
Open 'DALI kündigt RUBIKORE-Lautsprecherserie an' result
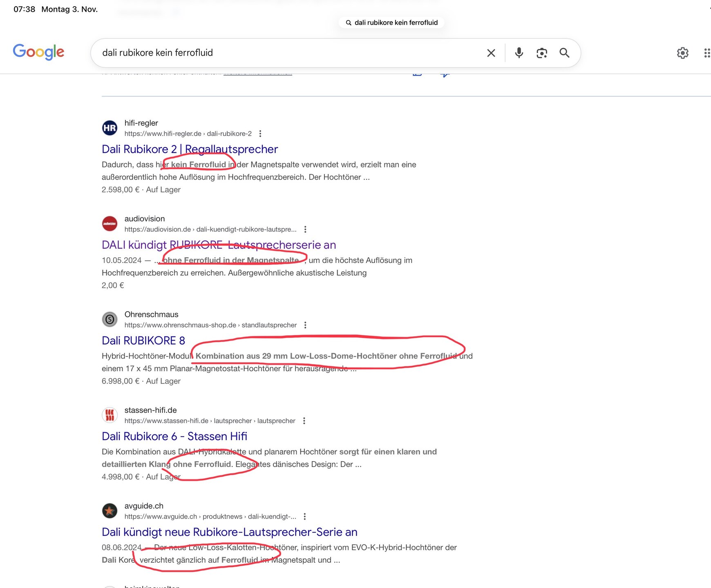click(219, 245)
